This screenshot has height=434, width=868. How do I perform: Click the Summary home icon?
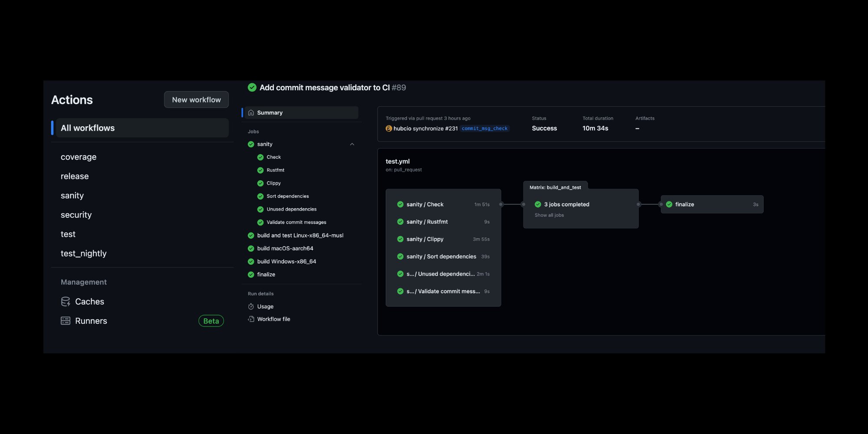tap(251, 113)
